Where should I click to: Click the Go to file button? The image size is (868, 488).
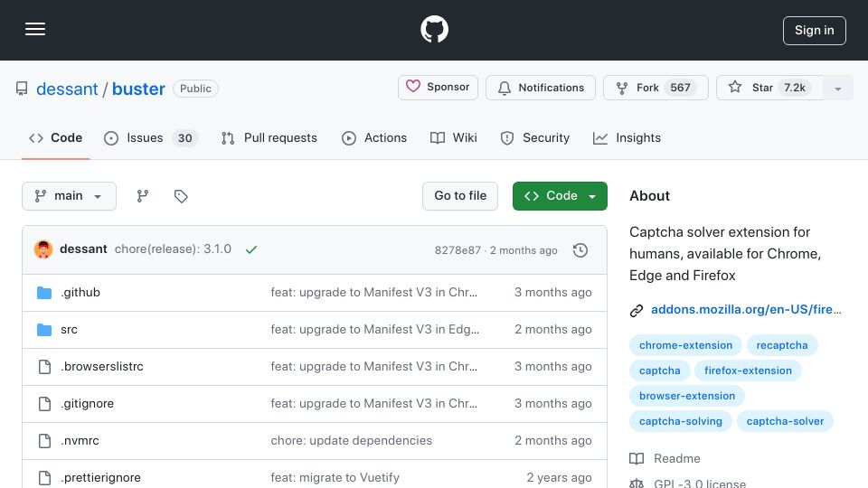point(460,196)
